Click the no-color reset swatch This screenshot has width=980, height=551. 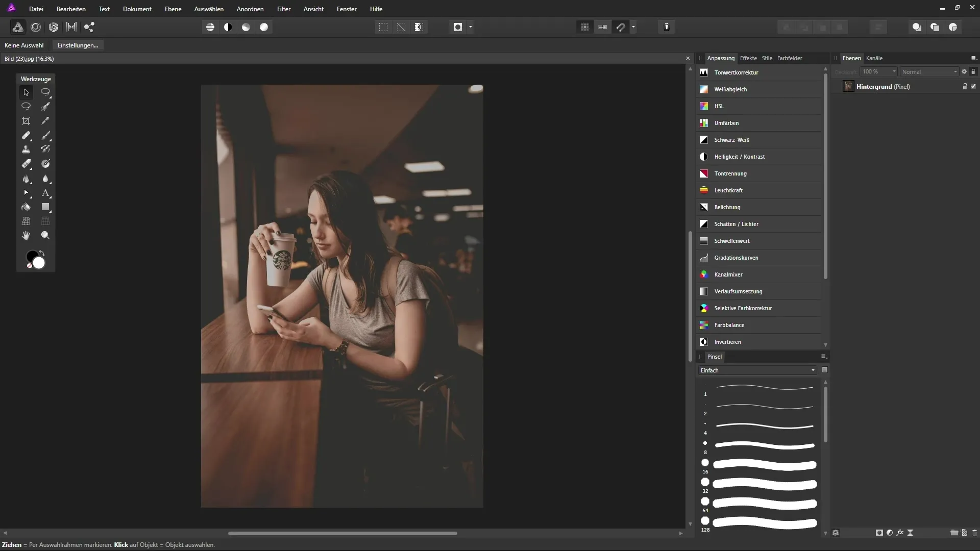click(x=30, y=266)
